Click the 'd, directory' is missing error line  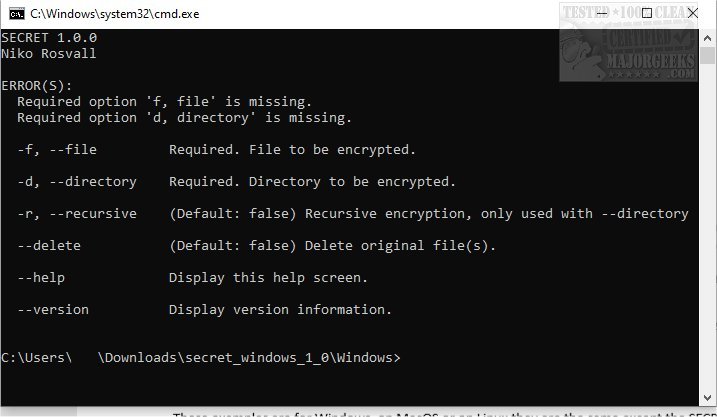tap(184, 118)
